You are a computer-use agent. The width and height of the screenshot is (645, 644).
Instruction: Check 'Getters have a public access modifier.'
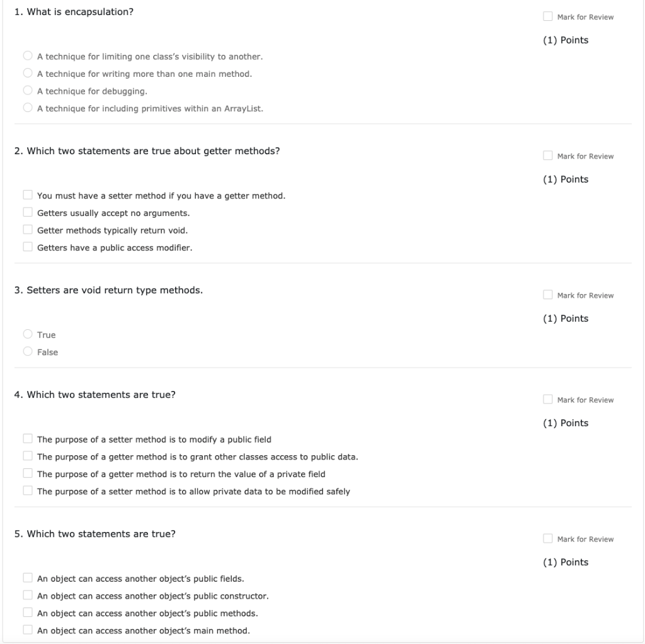pyautogui.click(x=28, y=246)
